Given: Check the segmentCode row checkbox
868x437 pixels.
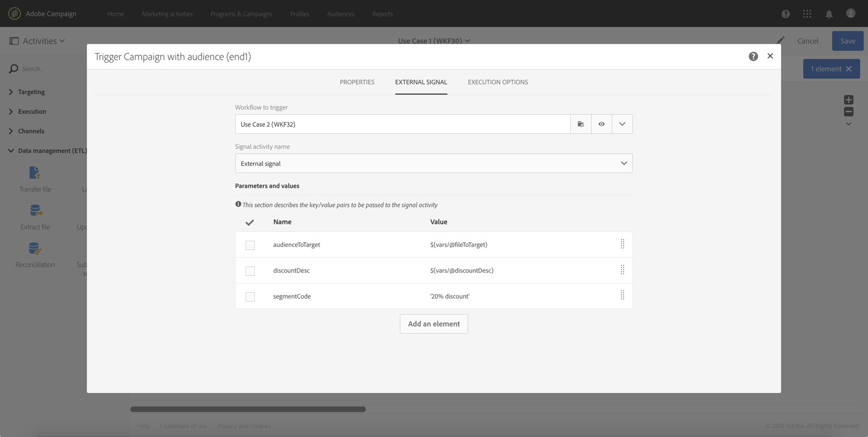Looking at the screenshot, I should point(250,296).
